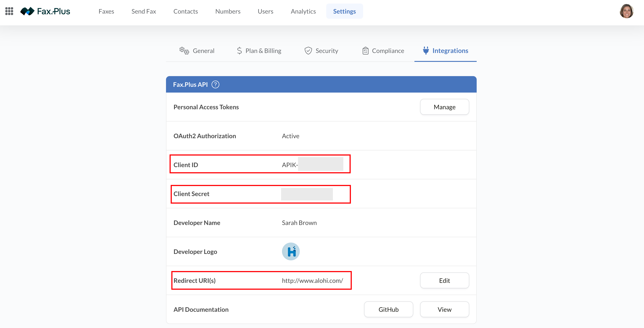Edit the Redirect URI(s)
This screenshot has height=328, width=644.
[x=444, y=280]
